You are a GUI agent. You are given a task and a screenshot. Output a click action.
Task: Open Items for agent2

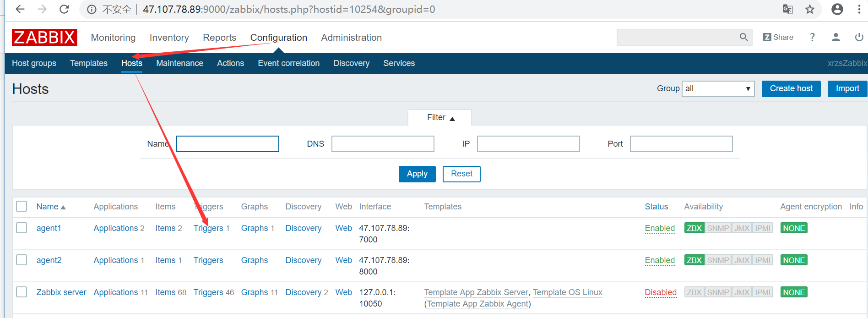point(165,260)
